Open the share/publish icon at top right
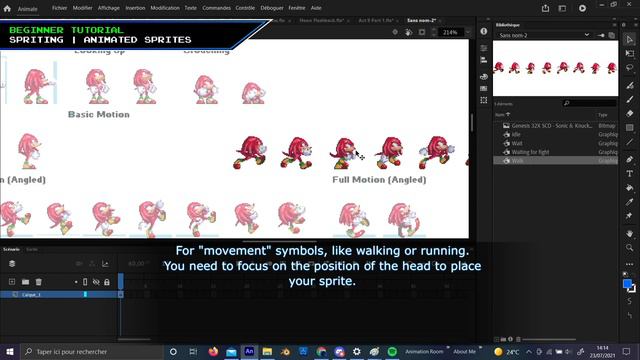This screenshot has height=360, width=640. coord(545,8)
